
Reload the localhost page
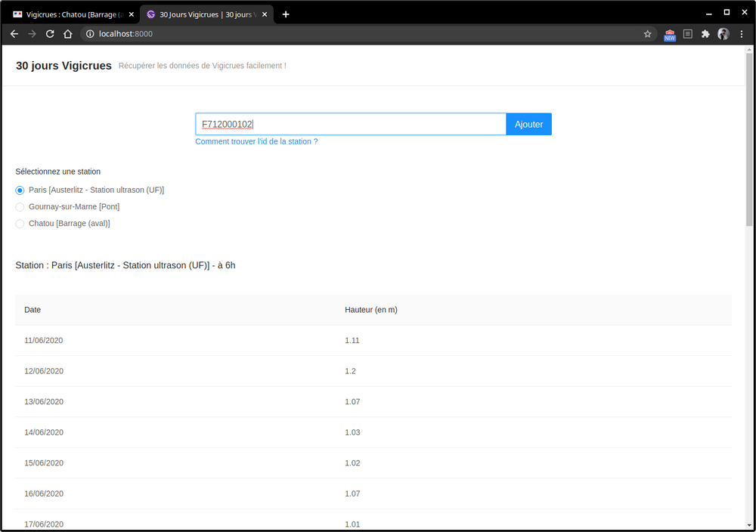point(50,34)
